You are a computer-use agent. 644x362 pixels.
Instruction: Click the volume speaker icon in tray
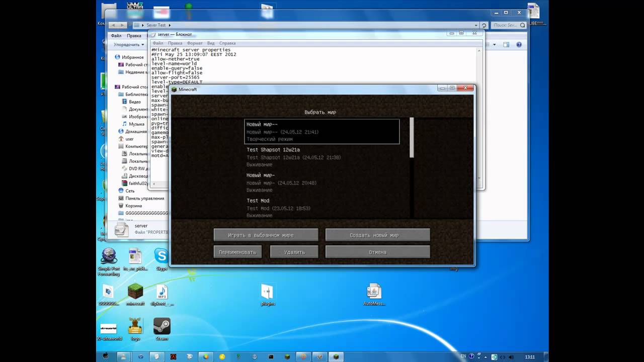point(511,356)
